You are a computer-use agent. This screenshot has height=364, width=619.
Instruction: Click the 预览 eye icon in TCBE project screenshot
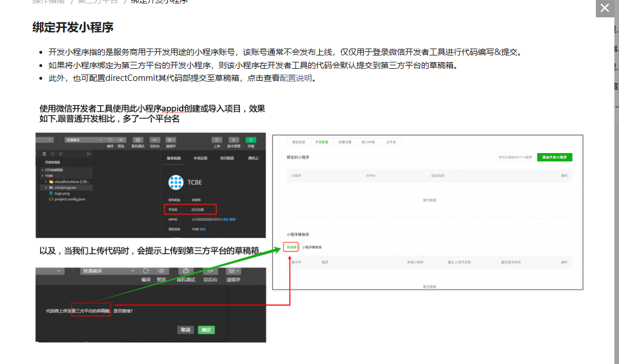tap(121, 140)
